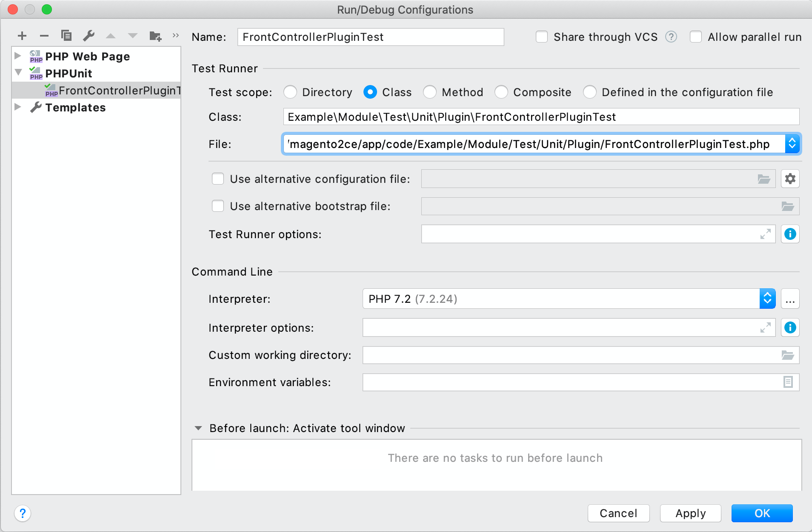Click the Copy Configuration icon
The height and width of the screenshot is (532, 812).
tap(66, 36)
